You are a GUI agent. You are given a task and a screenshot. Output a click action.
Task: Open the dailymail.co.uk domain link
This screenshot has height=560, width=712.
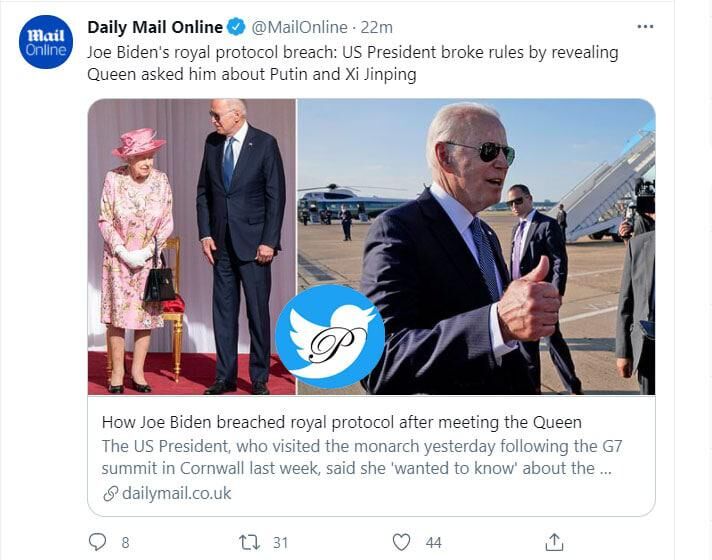point(177,493)
